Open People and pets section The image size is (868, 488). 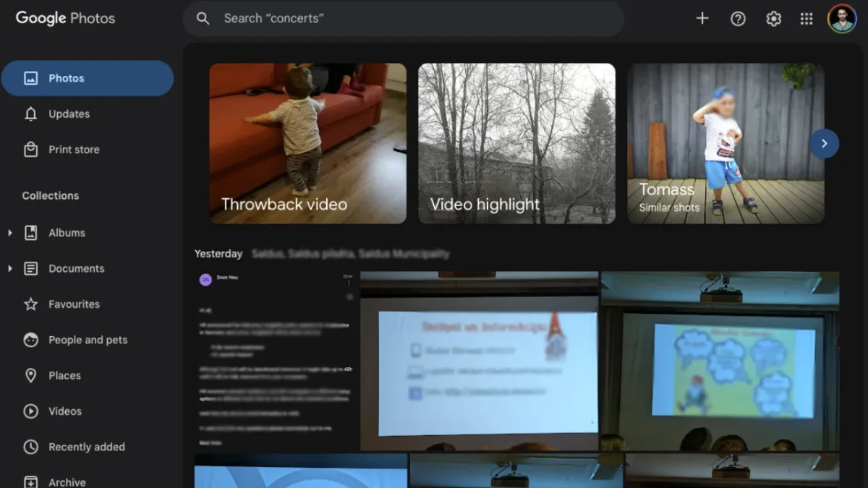88,340
